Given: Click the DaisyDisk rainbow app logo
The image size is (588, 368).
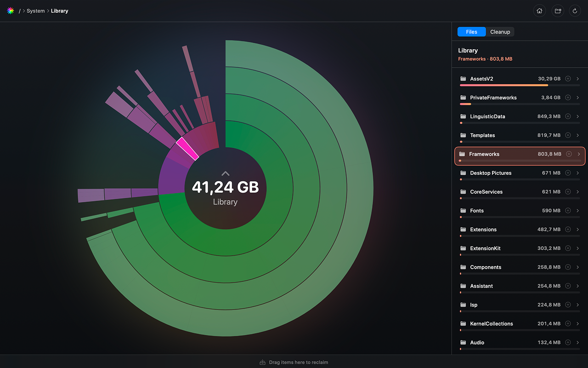Looking at the screenshot, I should click(11, 11).
